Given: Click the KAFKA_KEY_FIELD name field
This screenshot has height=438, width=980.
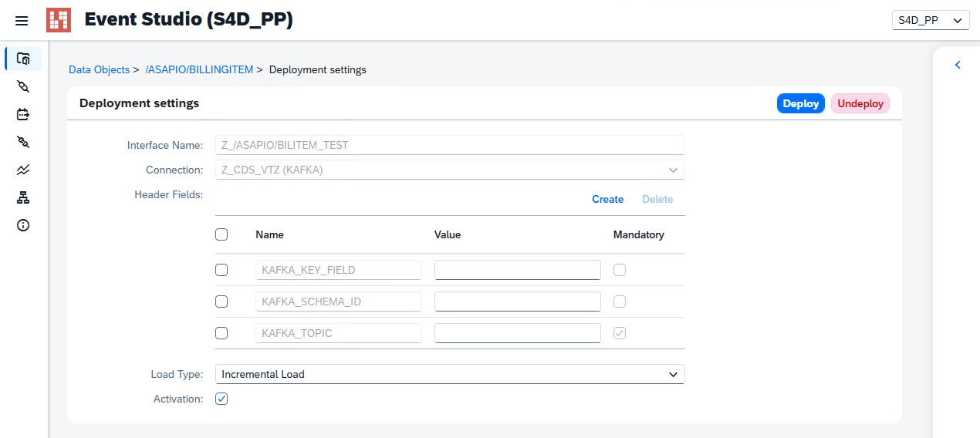Looking at the screenshot, I should pyautogui.click(x=339, y=270).
